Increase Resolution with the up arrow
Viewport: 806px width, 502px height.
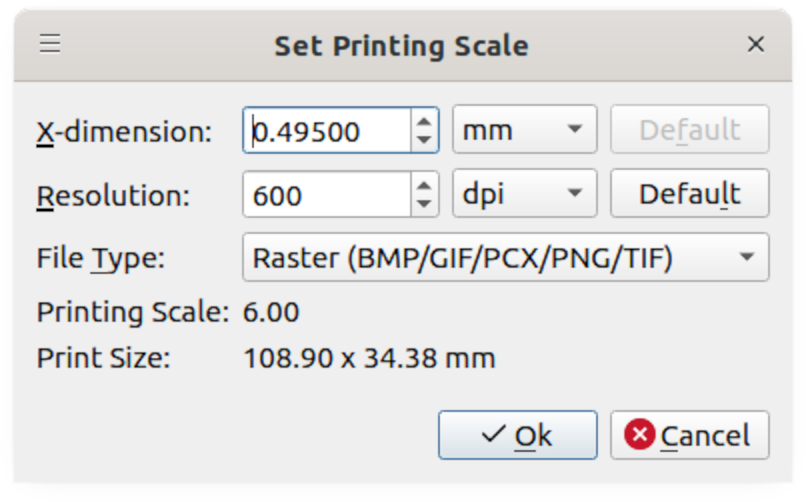point(425,185)
